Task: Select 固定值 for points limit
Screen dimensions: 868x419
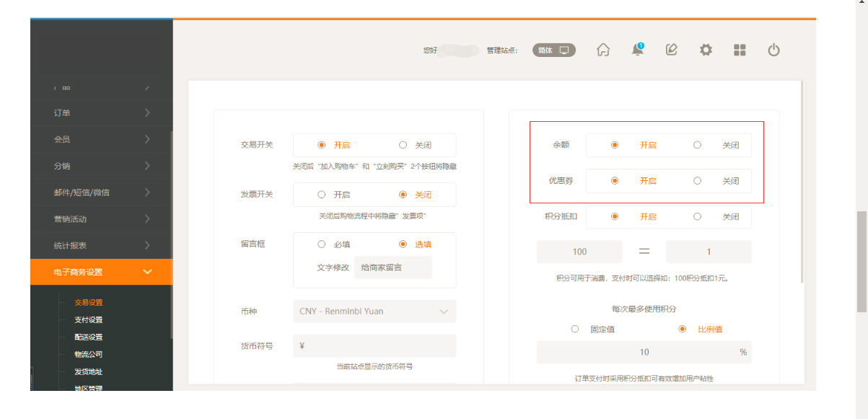Action: (x=575, y=329)
